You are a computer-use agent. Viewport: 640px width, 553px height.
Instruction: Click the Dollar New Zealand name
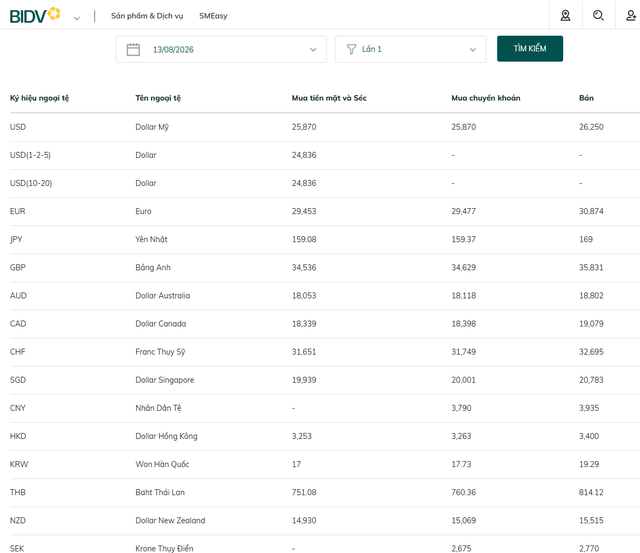click(x=170, y=521)
